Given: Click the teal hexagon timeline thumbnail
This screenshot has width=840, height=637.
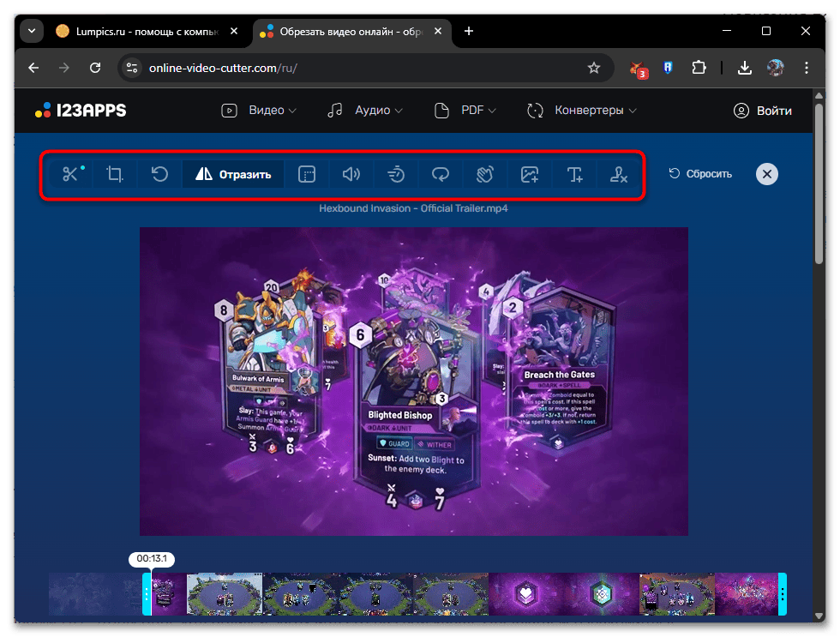Looking at the screenshot, I should click(602, 593).
